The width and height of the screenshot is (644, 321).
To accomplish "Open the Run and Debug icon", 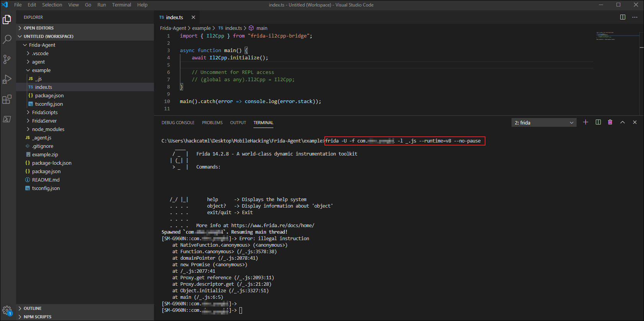I will tap(7, 79).
